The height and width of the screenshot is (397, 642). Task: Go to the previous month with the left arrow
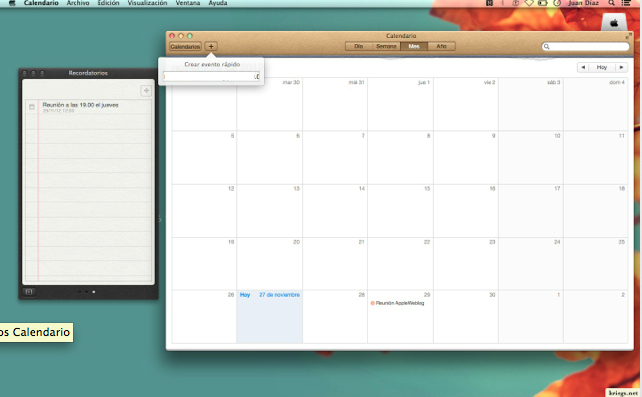click(x=583, y=67)
